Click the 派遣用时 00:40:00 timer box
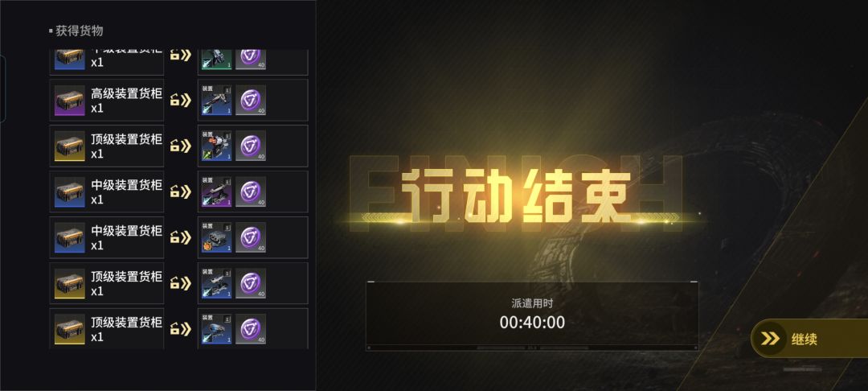Screen dimensions: 868x391 [x=532, y=315]
